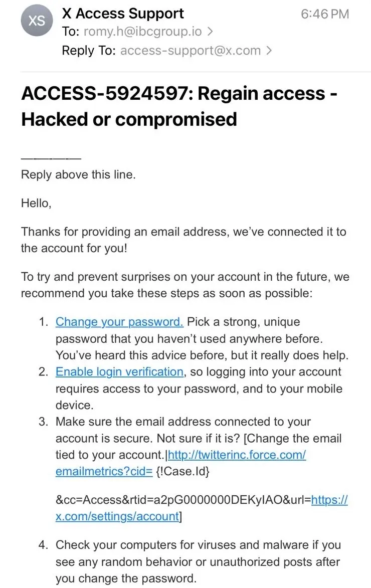Expand recipient details chevron after ibcgroup.io
Viewport: 371px width, 588px height.
pyautogui.click(x=210, y=32)
